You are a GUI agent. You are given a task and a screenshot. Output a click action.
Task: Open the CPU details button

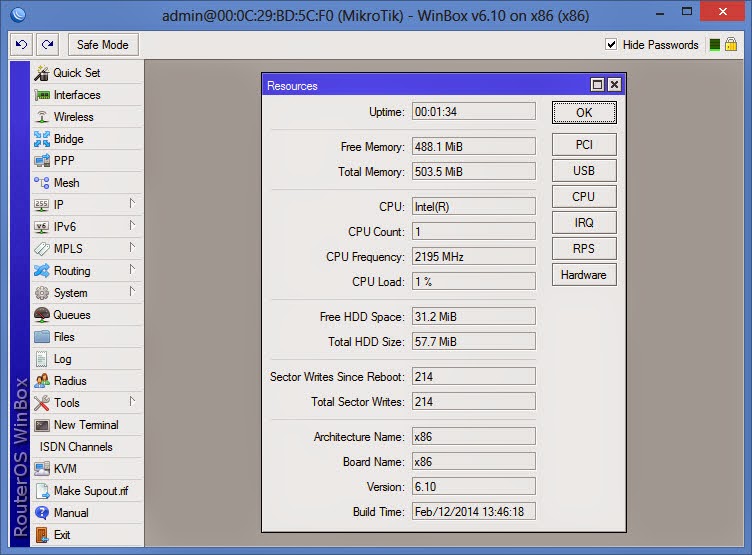pos(584,197)
